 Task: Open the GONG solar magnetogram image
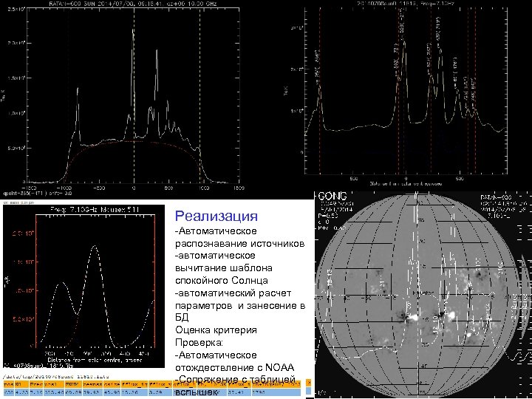(423, 295)
